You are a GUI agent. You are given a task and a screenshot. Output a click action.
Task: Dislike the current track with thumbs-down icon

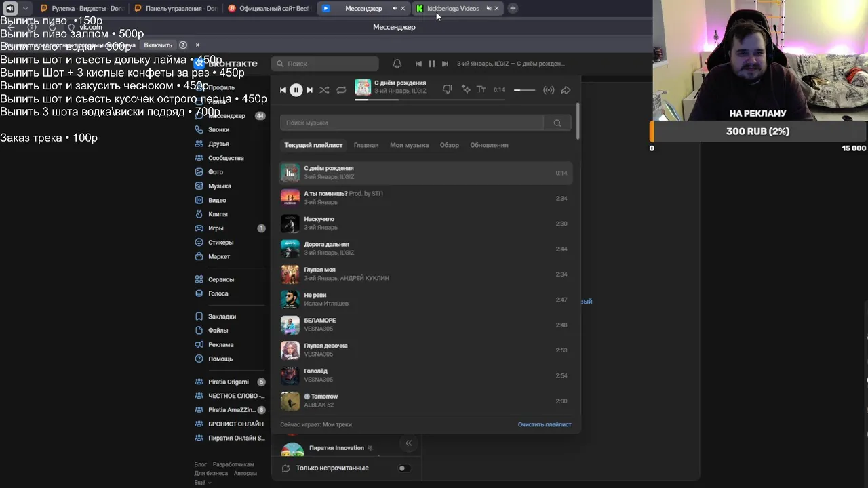pyautogui.click(x=447, y=89)
